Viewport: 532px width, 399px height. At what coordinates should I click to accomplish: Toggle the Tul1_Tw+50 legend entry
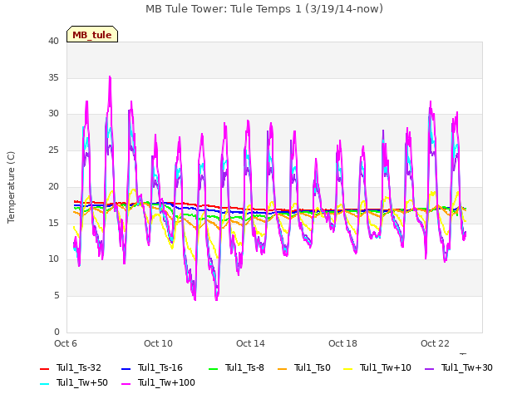click(x=74, y=382)
